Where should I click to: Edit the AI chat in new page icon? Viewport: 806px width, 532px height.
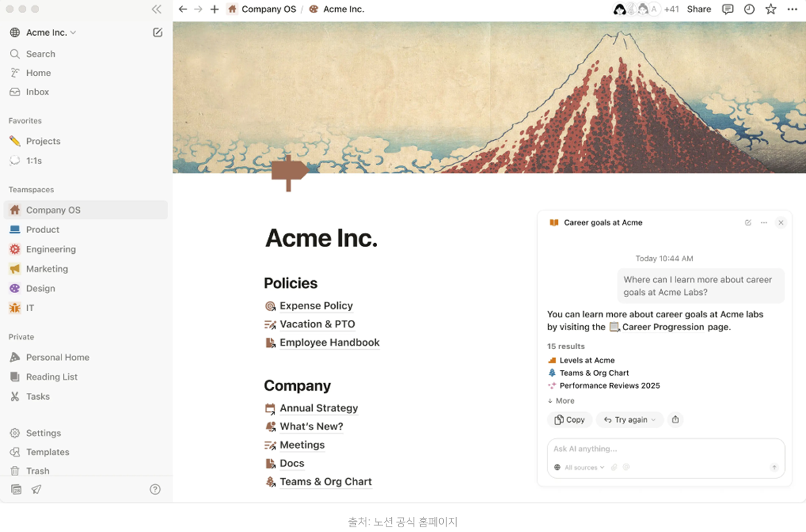pos(748,222)
